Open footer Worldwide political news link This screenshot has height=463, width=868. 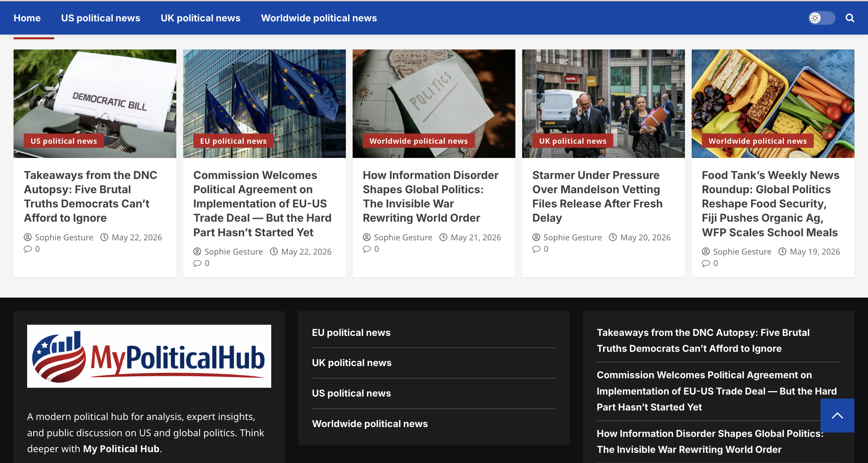pyautogui.click(x=370, y=424)
